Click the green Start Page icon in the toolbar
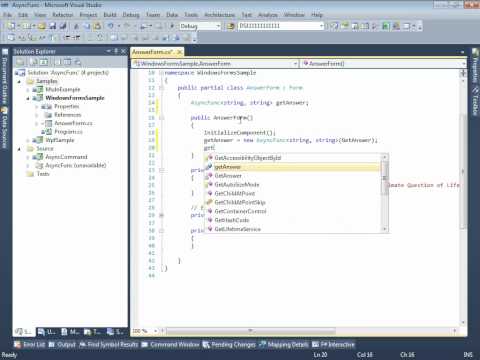The width and height of the screenshot is (480, 360). (386, 26)
